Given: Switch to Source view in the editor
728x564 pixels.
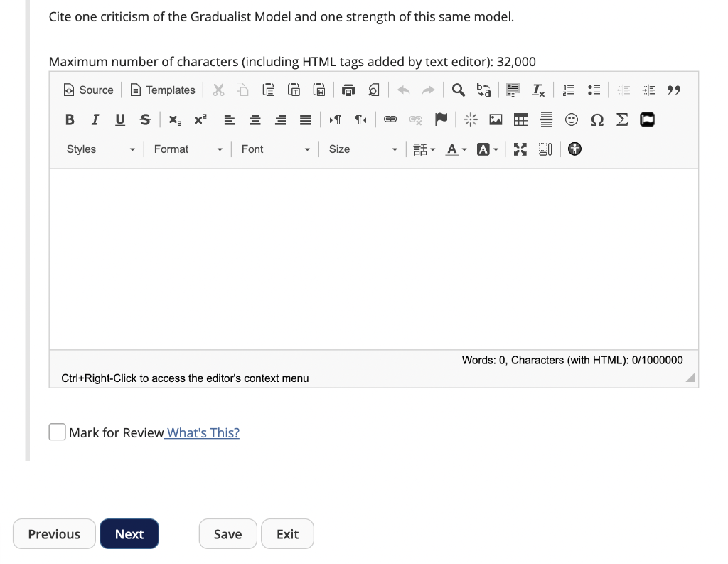Looking at the screenshot, I should coord(87,90).
